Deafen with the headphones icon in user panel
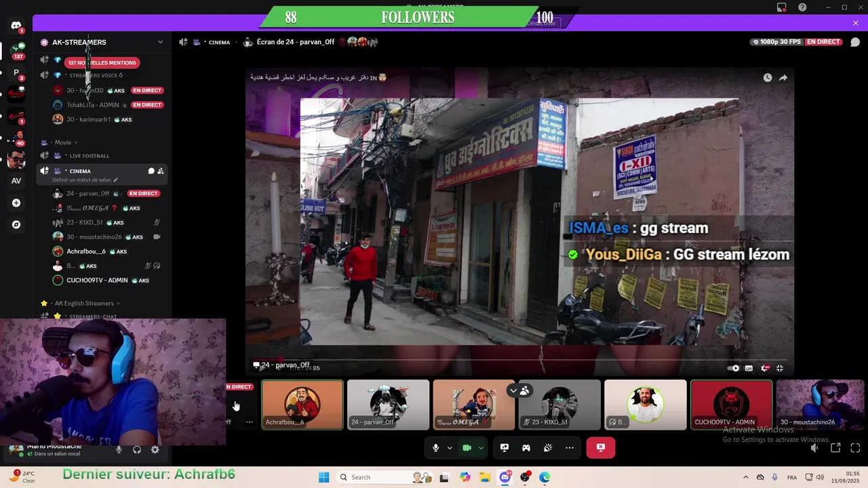868x488 pixels. pos(137,449)
